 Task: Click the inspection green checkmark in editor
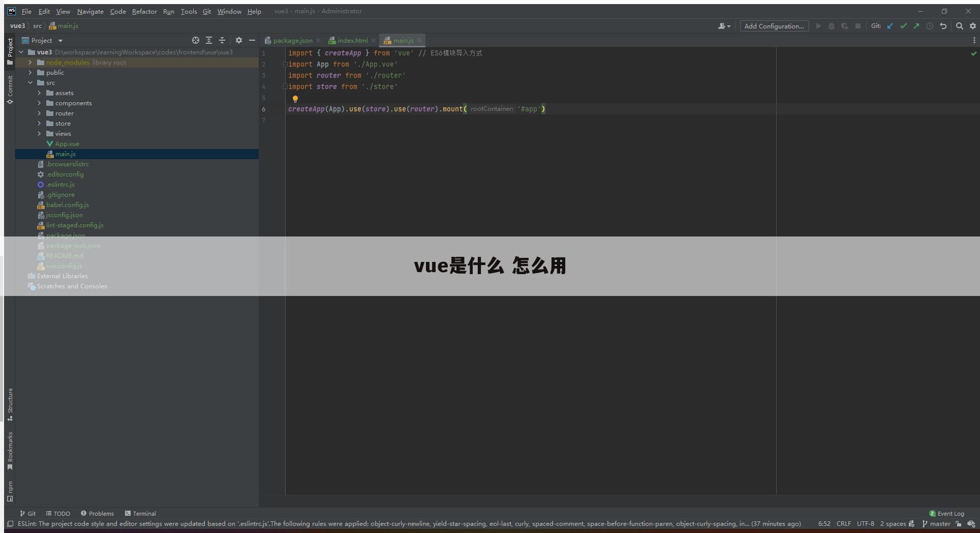pos(974,53)
